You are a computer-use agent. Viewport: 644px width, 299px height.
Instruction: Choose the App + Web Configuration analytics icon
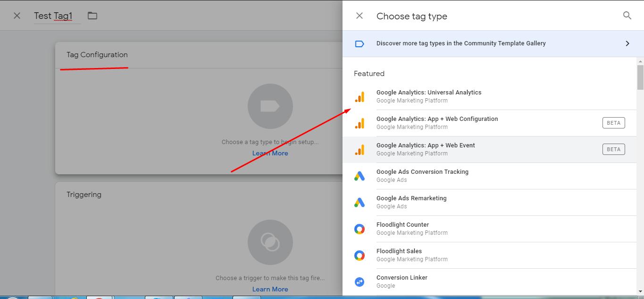360,123
